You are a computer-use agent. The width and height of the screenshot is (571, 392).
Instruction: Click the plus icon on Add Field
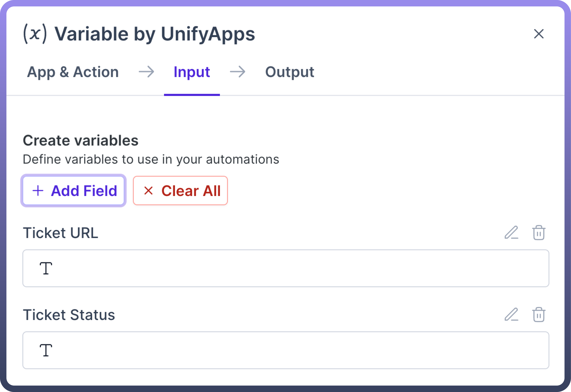38,191
